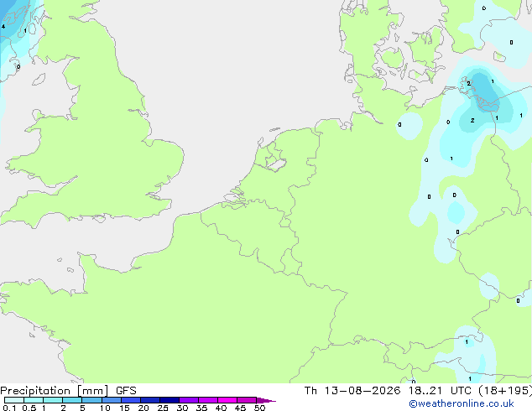
Task: Pick the 15–20 mm legend color swatch
Action: [x=131, y=400]
